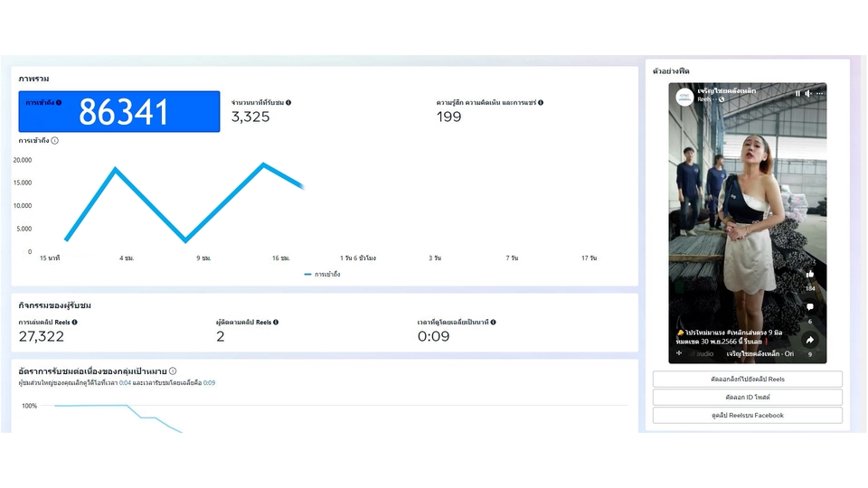Click outlined info icon above reach chart
Image resolution: width=868 pixels, height=488 pixels.
55,141
